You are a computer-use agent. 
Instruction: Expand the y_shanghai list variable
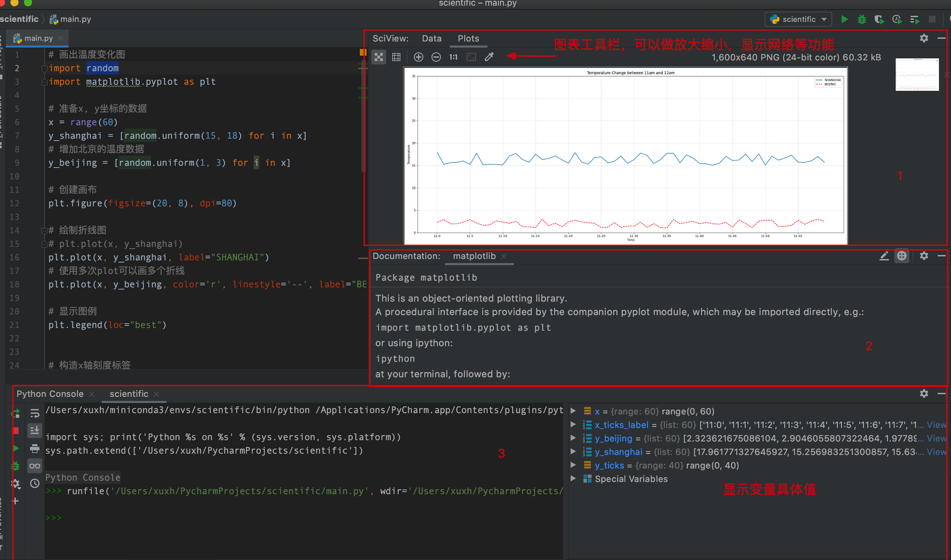pyautogui.click(x=573, y=452)
